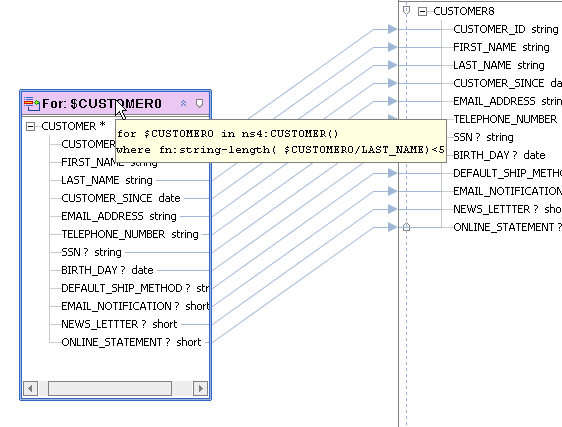Click the mapping arrowhead into CUSTOMER8 EMAIL_ADDRESS
Viewport: 562px width, 427px height.
pyautogui.click(x=392, y=101)
